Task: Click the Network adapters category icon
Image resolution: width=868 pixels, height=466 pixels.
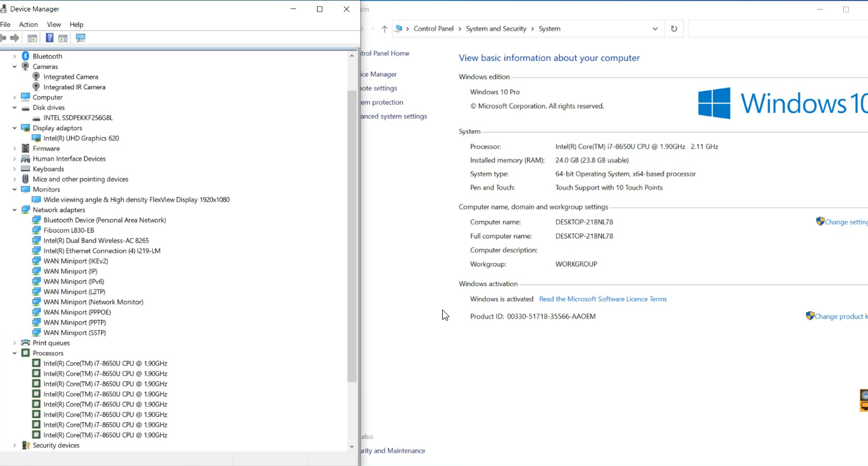Action: [25, 210]
